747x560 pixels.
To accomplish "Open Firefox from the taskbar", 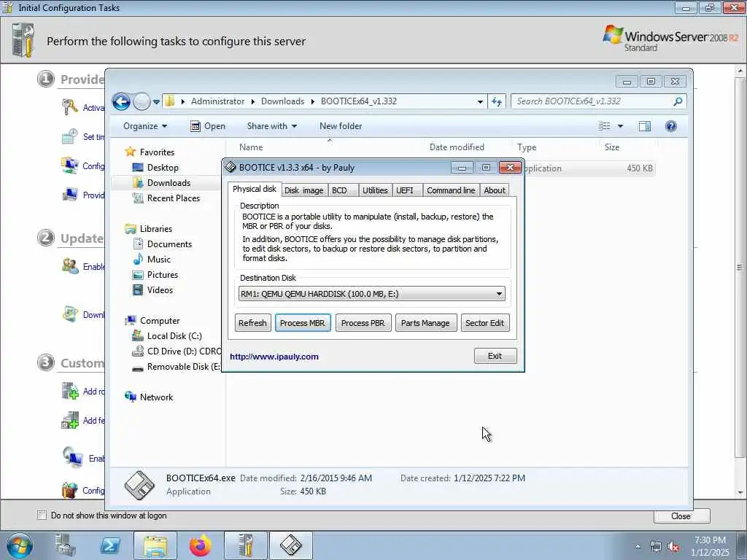I will click(x=201, y=545).
